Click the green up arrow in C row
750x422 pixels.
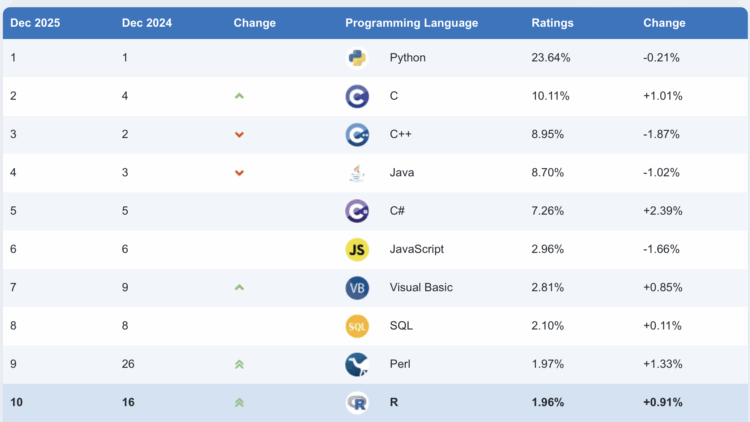[239, 96]
